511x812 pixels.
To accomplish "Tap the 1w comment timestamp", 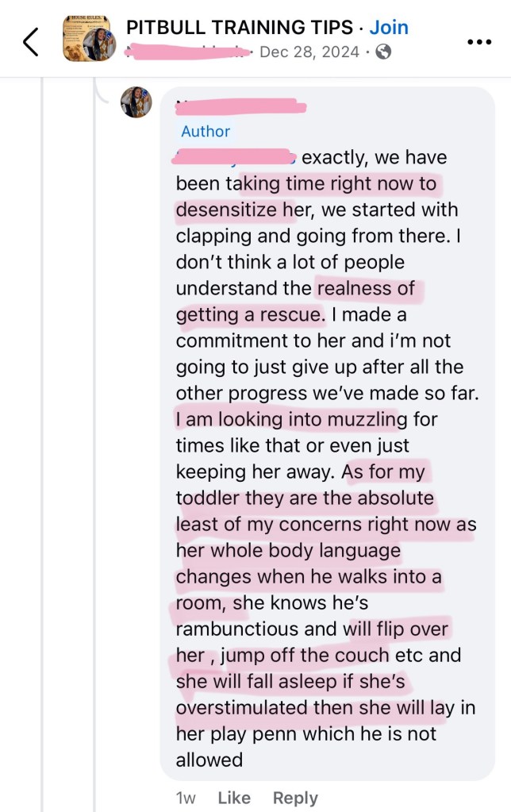I will point(186,798).
